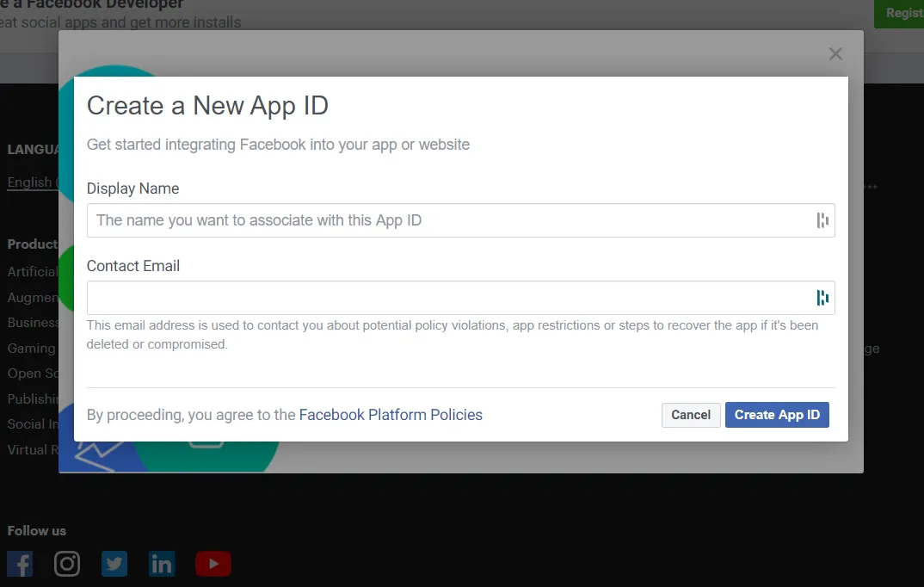Click the Facebook icon under Follow us
The height and width of the screenshot is (587, 924).
(19, 563)
